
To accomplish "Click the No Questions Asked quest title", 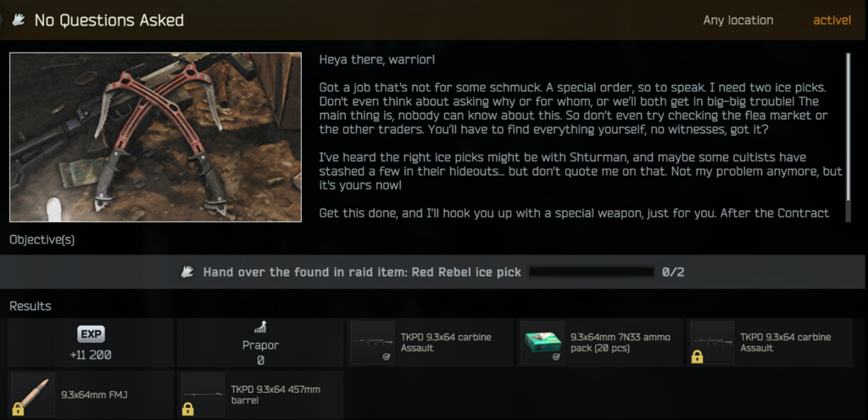I will click(109, 20).
